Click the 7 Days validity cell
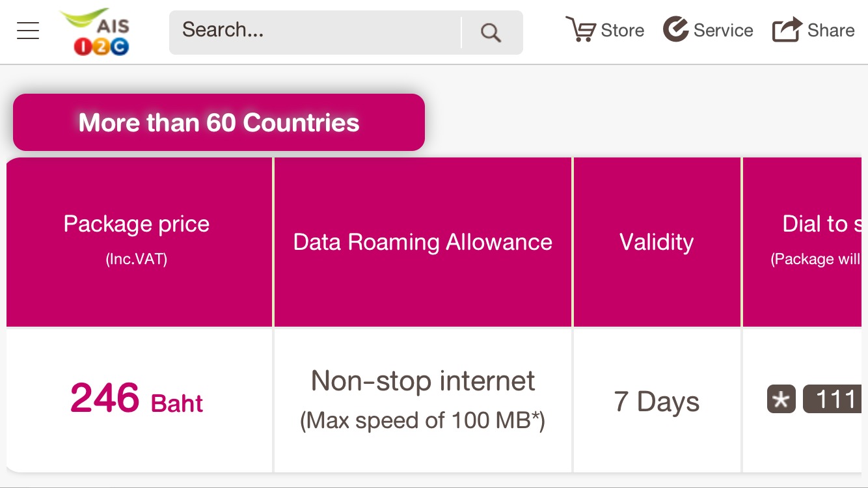Screen dimensions: 868x488 point(657,401)
